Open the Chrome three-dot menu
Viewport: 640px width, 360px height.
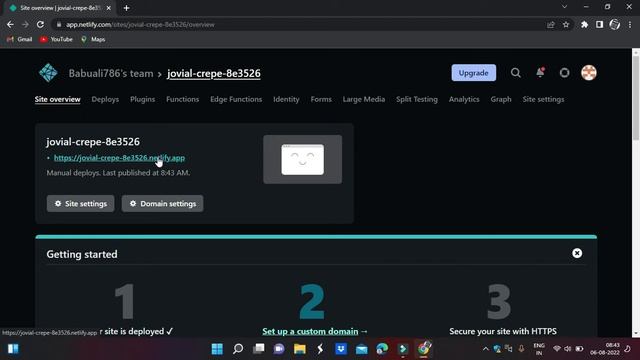630,24
